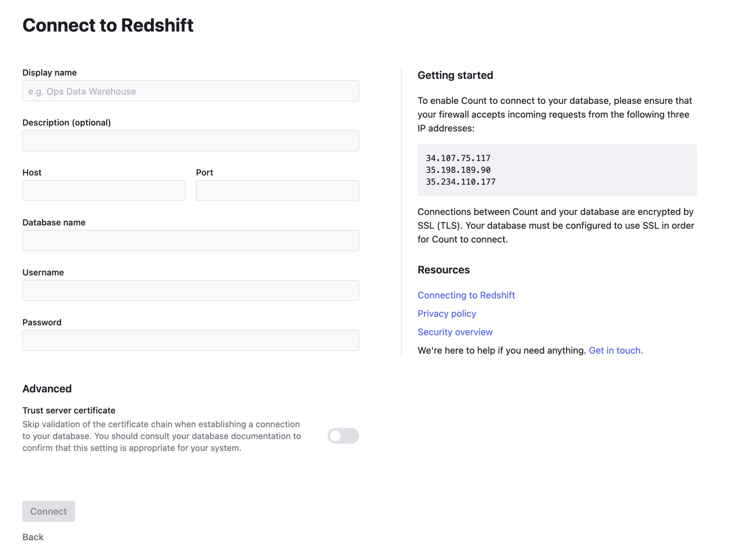Select IP address 35.234.110.177
The width and height of the screenshot is (734, 560).
pos(461,182)
